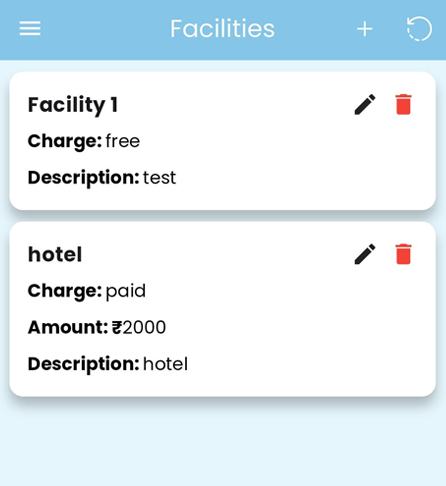Click the Description: hotel line
Viewport: 446px width, 486px height.
108,364
